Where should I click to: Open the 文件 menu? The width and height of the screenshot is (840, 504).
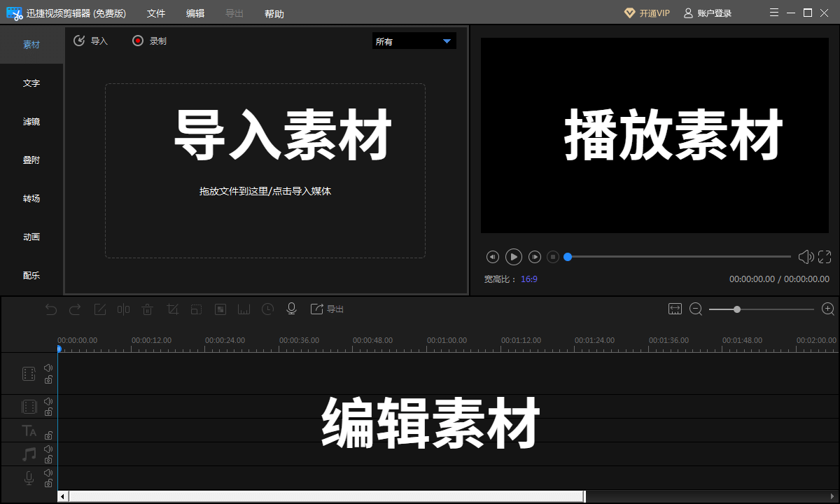point(155,13)
